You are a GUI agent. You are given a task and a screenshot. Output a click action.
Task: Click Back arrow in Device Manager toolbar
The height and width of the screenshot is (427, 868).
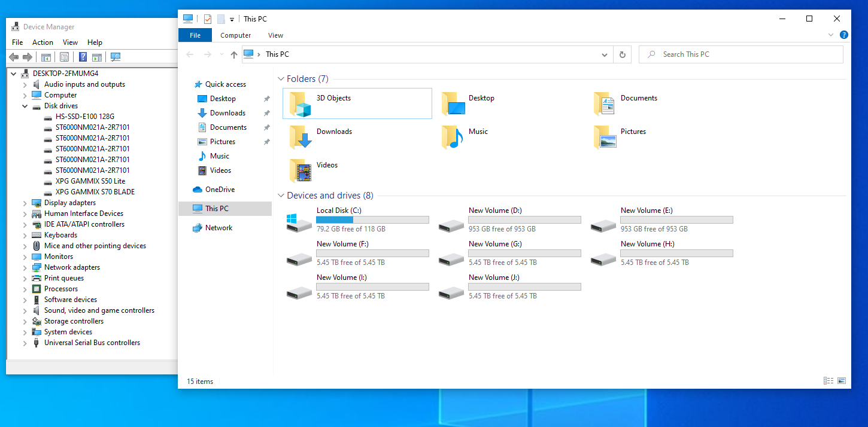pyautogui.click(x=14, y=57)
